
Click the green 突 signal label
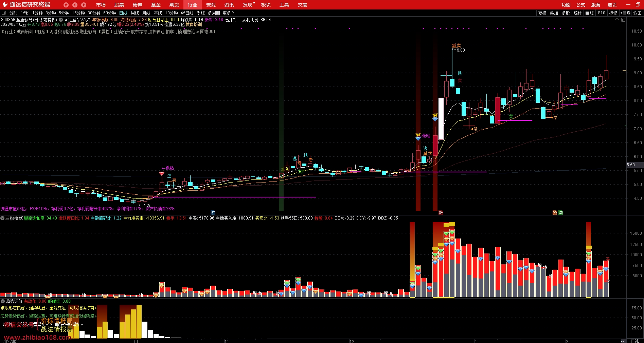coord(511,116)
